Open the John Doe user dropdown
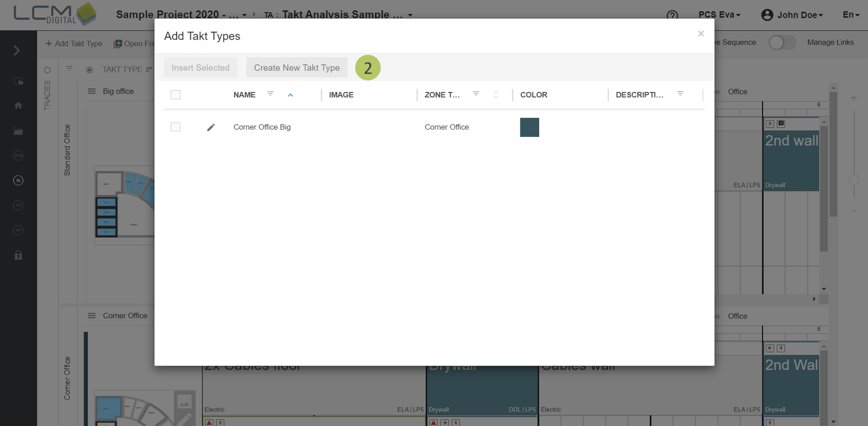This screenshot has width=868, height=426. [792, 15]
